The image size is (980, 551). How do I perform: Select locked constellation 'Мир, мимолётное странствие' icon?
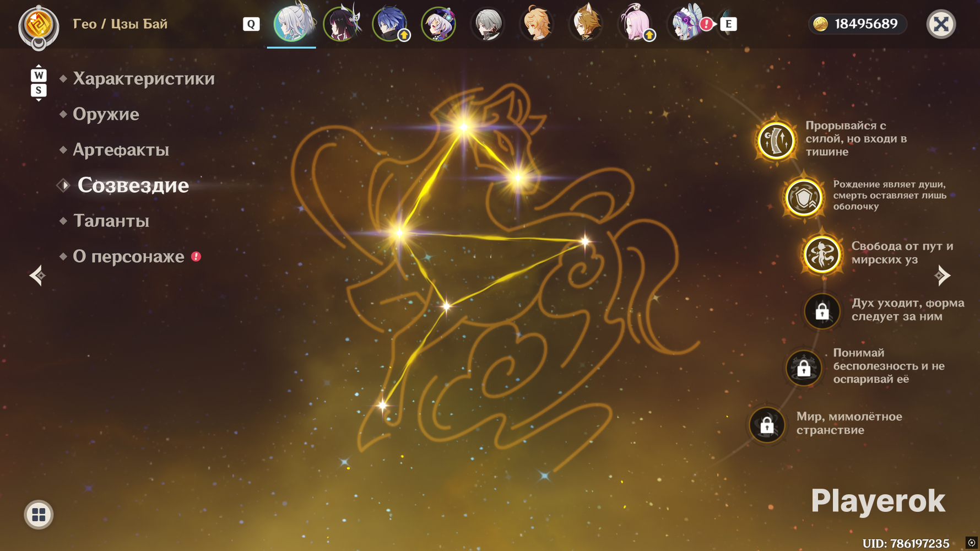[767, 425]
